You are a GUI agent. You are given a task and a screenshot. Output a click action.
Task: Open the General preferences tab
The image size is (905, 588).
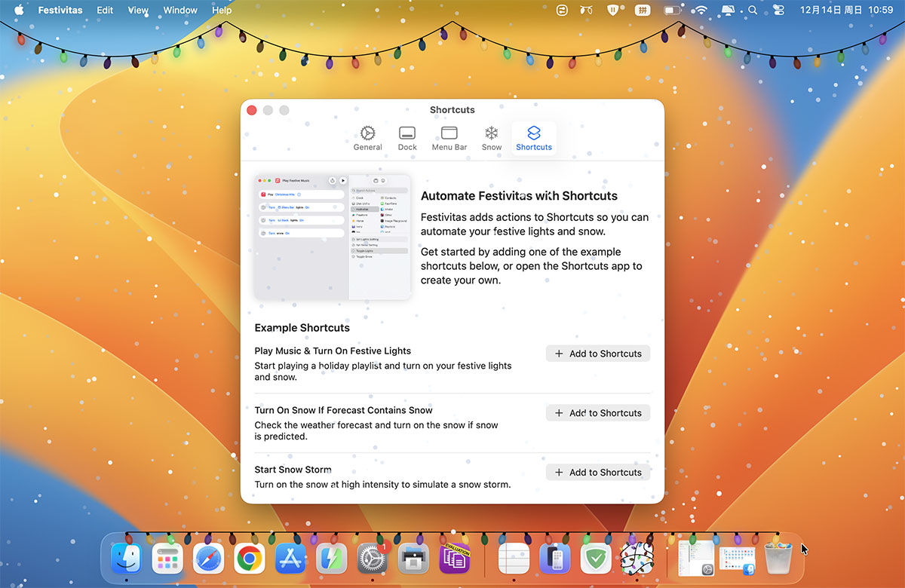367,139
